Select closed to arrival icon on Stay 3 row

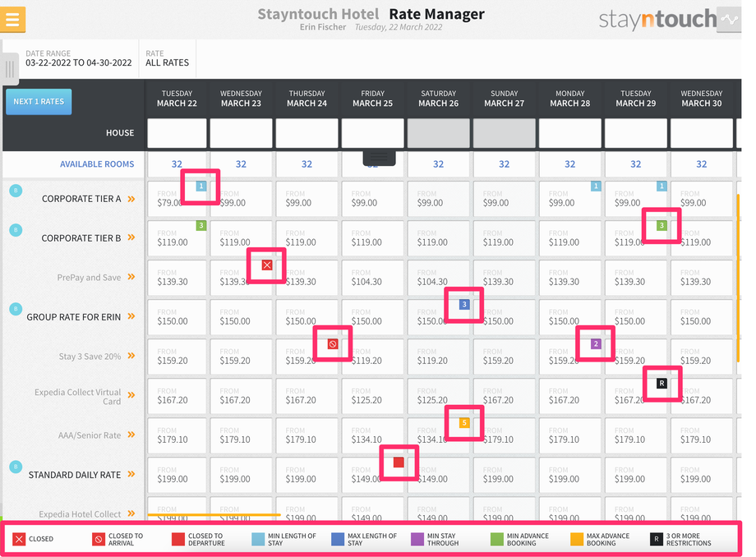click(333, 344)
